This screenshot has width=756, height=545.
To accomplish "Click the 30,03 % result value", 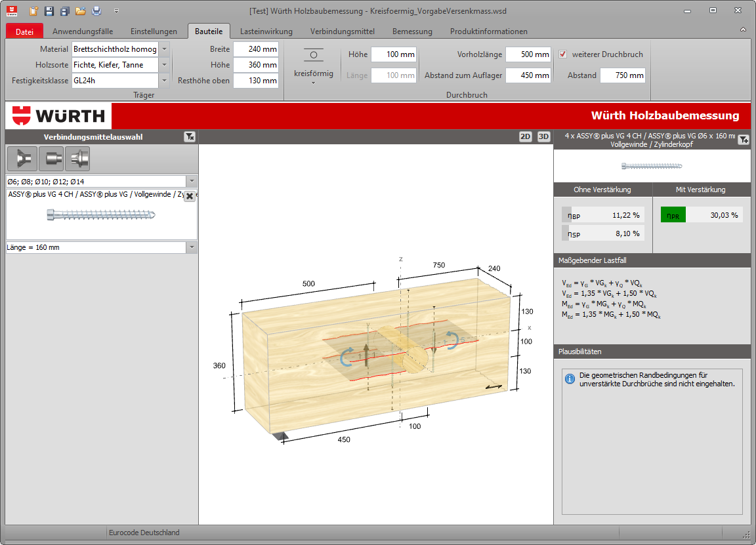I will (724, 215).
